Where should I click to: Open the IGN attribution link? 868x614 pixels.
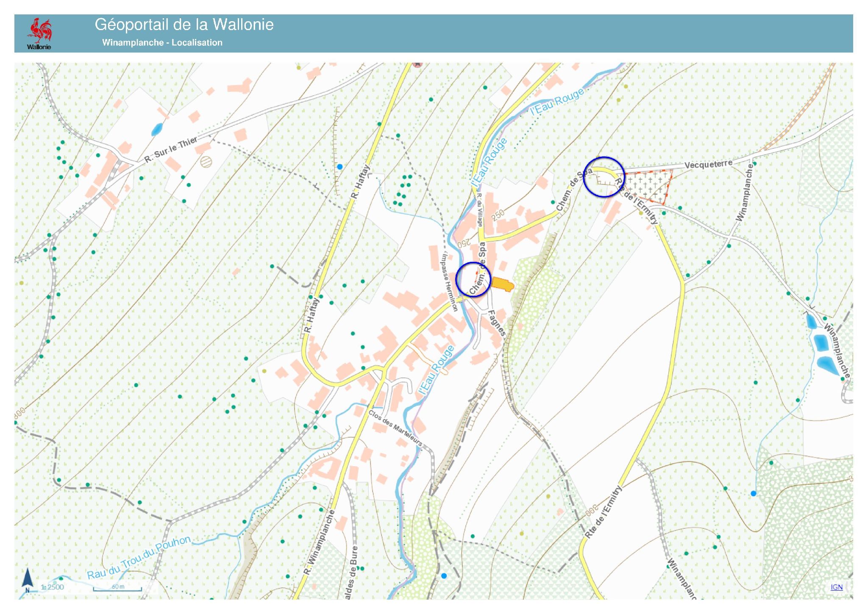tap(836, 587)
